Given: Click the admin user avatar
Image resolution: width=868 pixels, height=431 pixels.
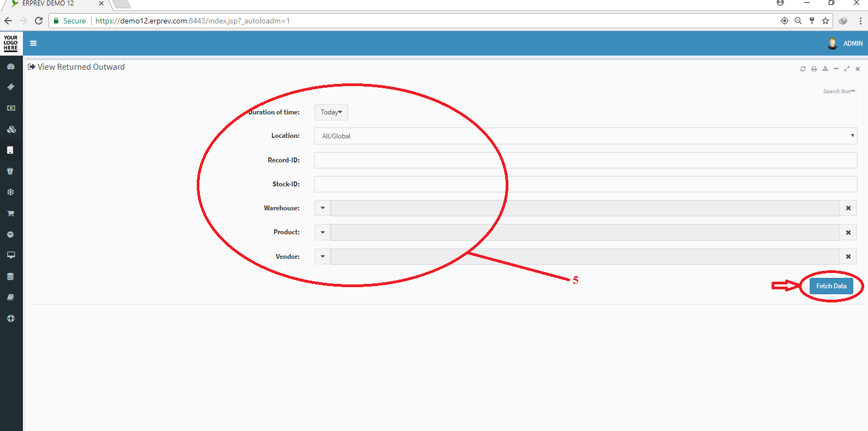Looking at the screenshot, I should point(833,44).
